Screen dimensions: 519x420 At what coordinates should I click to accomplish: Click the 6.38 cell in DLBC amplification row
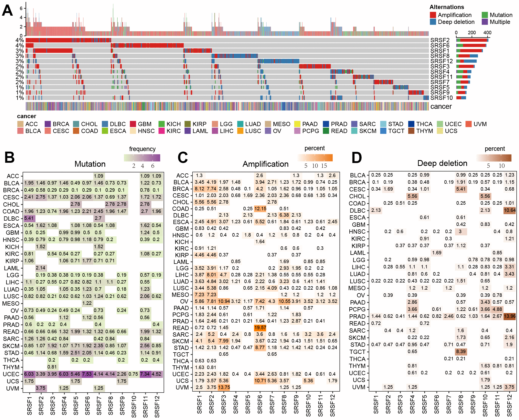click(284, 215)
